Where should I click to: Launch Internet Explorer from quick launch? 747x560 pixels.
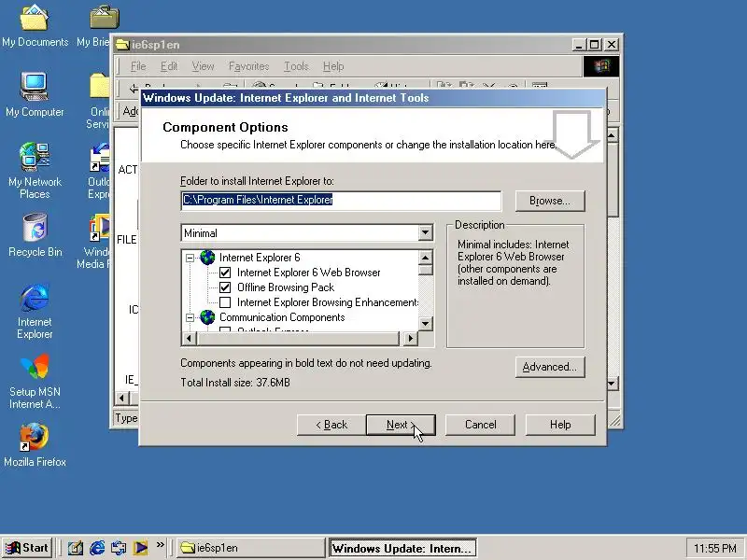97,548
